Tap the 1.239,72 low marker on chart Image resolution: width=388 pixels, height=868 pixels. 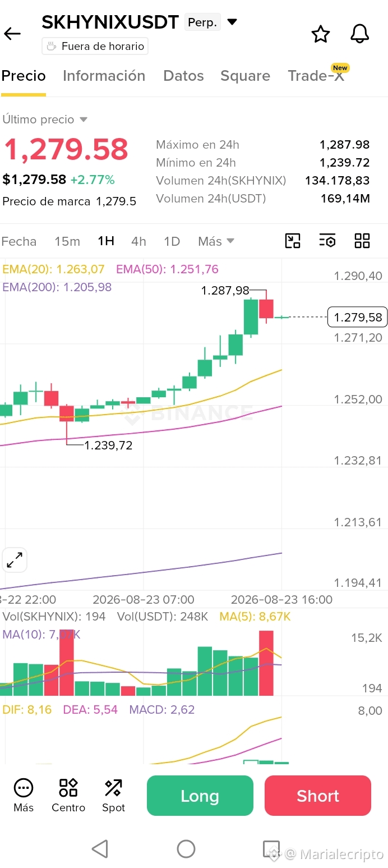click(x=108, y=446)
